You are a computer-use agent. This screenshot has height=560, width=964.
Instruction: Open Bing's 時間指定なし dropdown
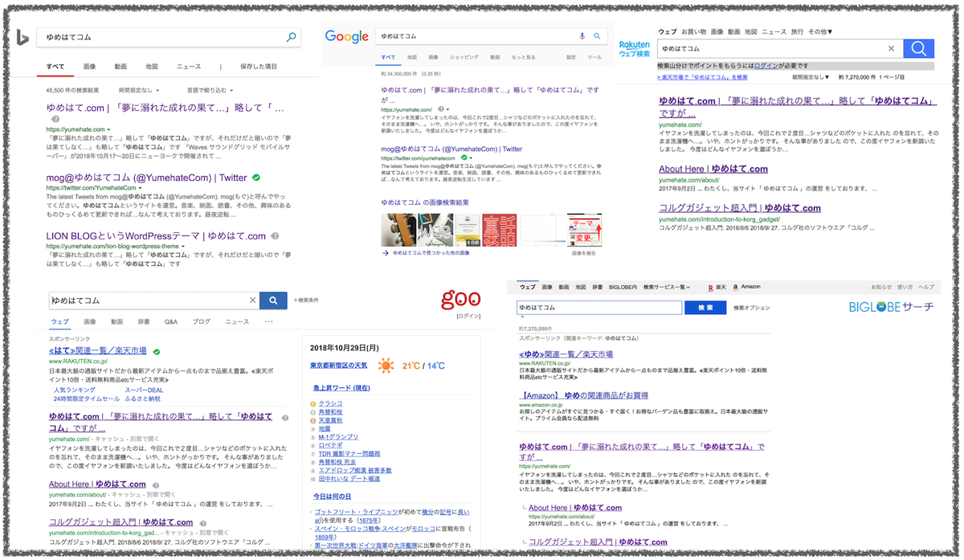click(x=139, y=91)
